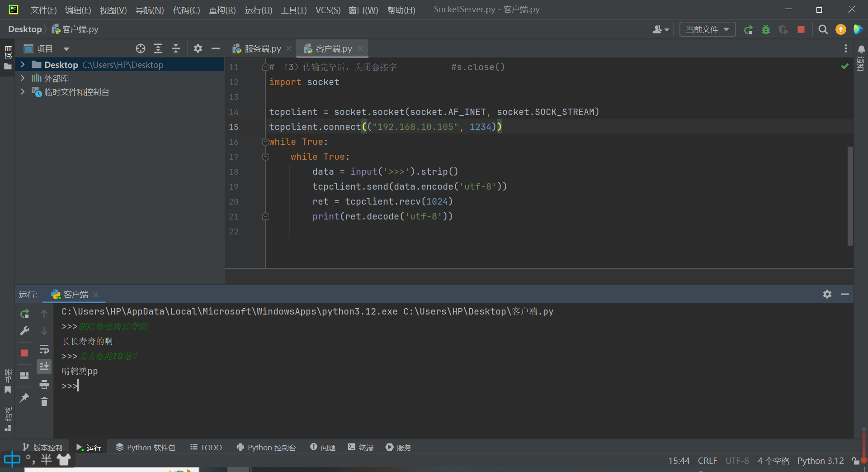Expand the Desktop folder tree node
This screenshot has width=868, height=472.
tap(23, 65)
